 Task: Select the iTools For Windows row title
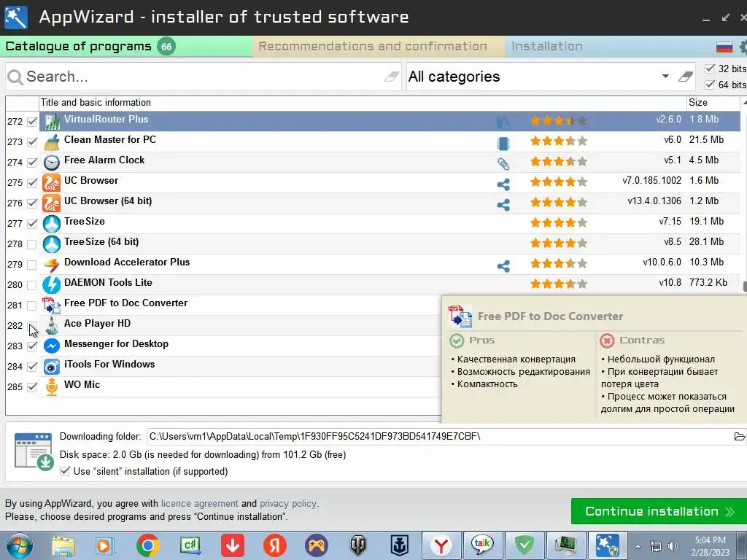coord(109,365)
